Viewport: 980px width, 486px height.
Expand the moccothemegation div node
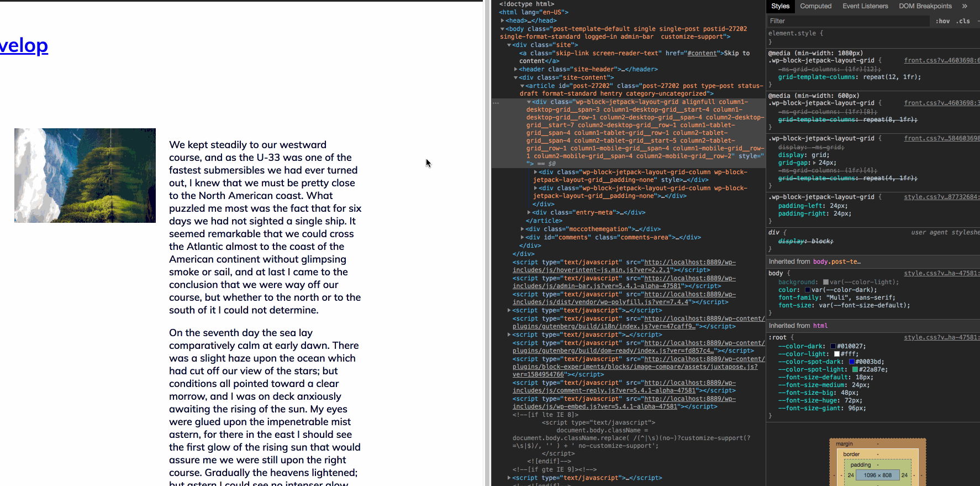pos(522,229)
